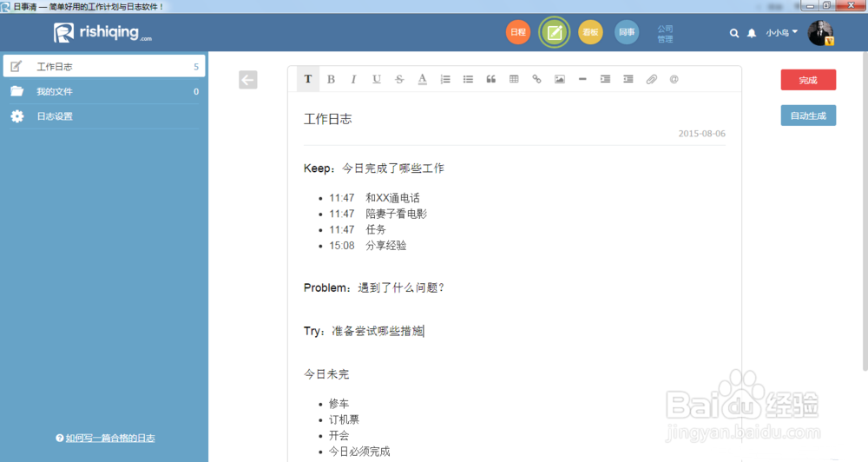Click the 'Problem：遇到了什么问题？' line
868x462 pixels.
click(374, 287)
